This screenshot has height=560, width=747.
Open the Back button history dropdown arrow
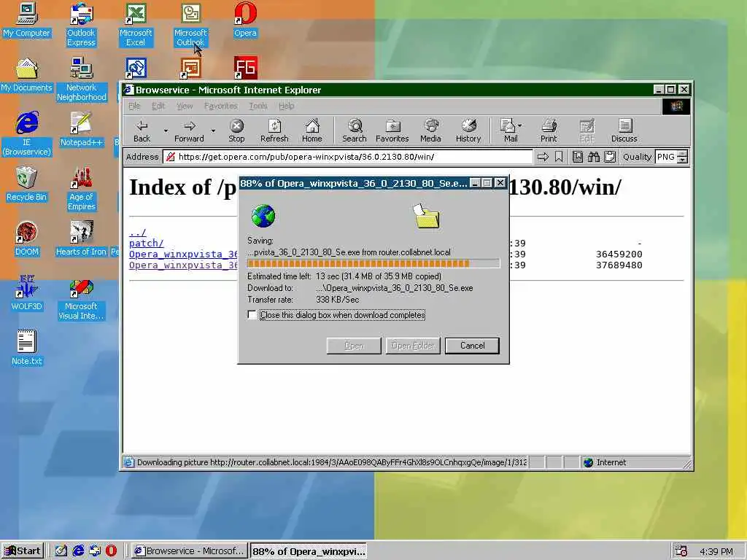[x=166, y=131]
